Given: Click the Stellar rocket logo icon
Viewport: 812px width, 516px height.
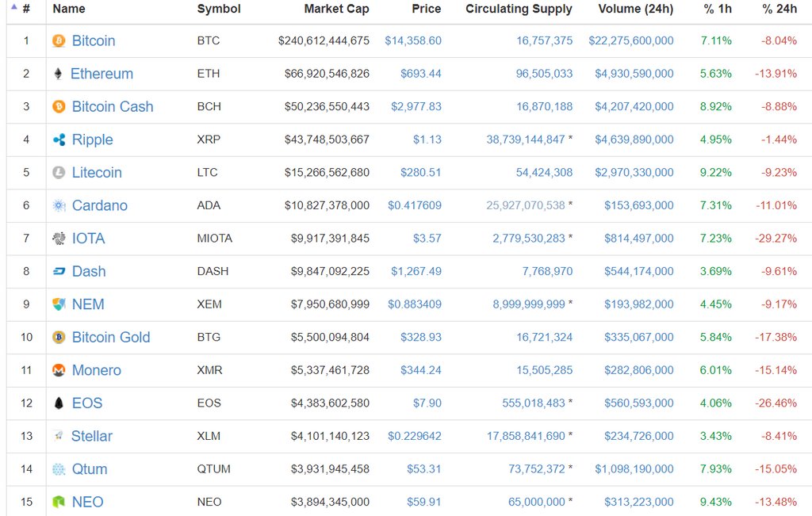Looking at the screenshot, I should [x=59, y=436].
